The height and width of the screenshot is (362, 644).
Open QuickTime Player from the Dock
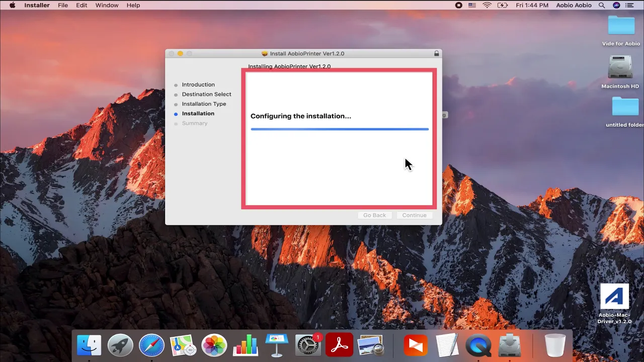tap(478, 346)
